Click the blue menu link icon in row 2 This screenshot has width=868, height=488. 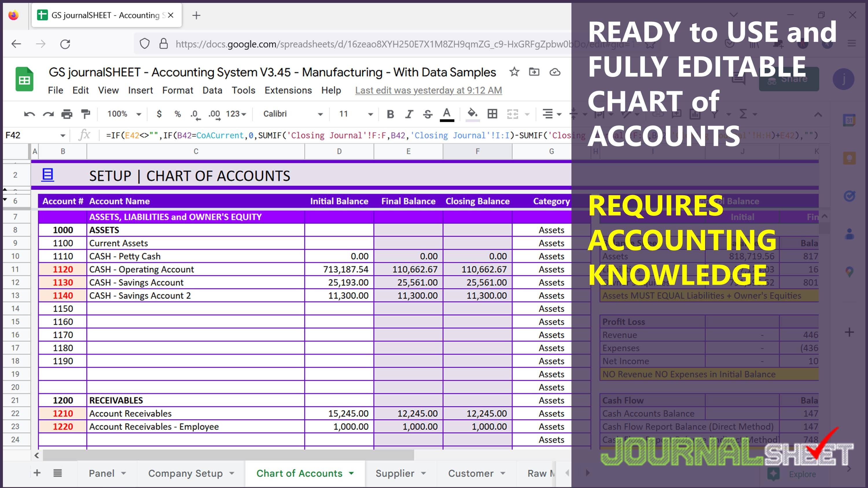point(47,175)
